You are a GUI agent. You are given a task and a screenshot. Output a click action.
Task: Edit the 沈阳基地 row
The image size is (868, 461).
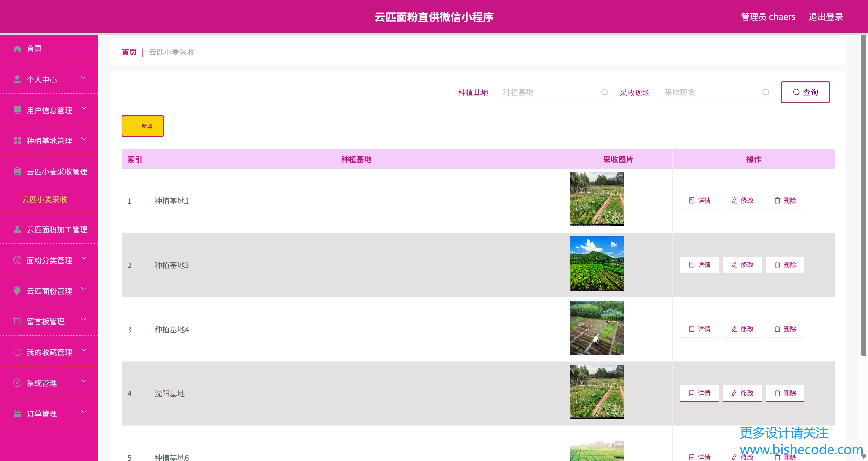tap(742, 393)
